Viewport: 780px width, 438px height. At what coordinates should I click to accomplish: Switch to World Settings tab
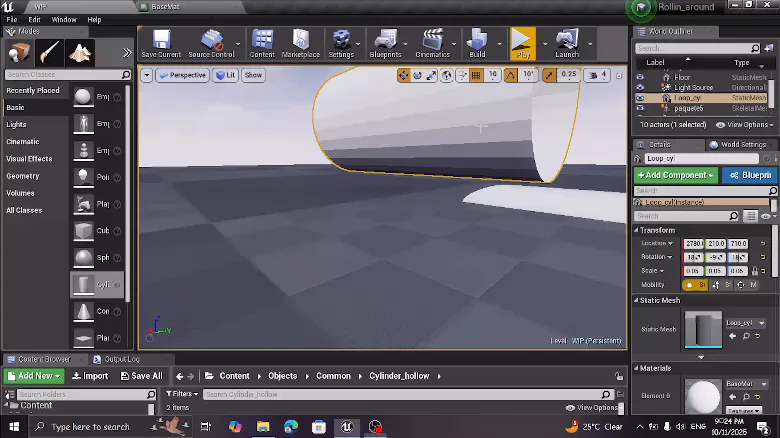[738, 144]
